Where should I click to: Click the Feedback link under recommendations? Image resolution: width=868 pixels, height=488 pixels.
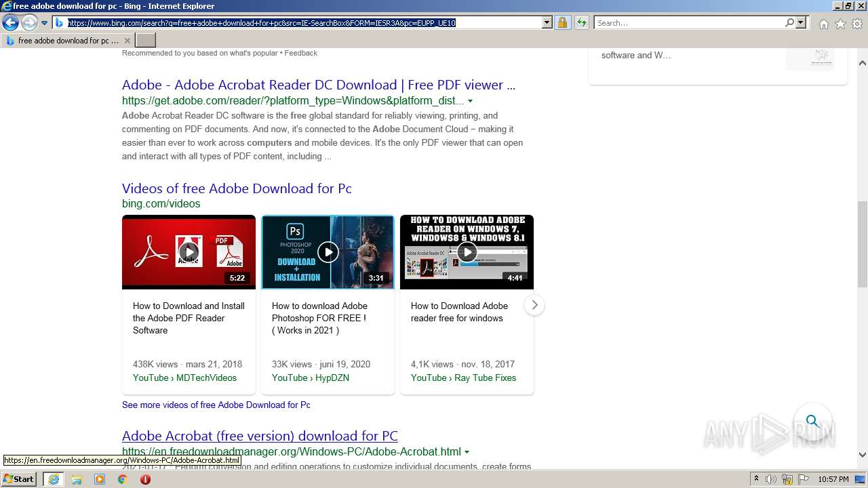301,53
